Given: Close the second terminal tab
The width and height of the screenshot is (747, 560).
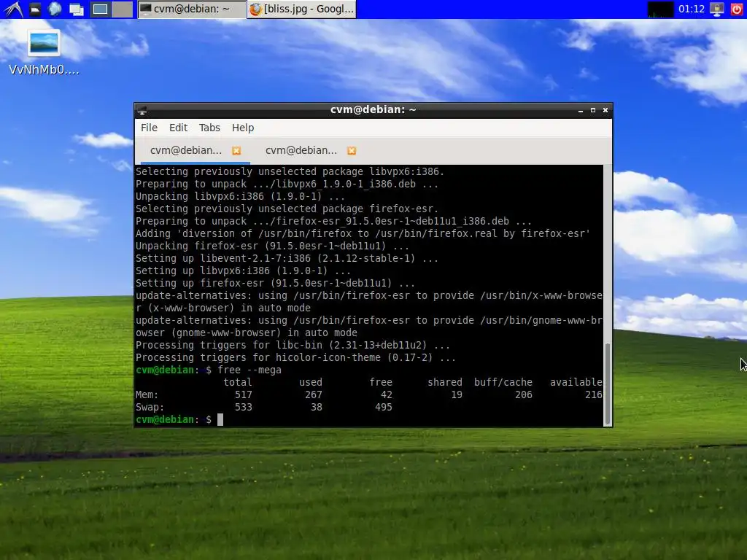Looking at the screenshot, I should (352, 151).
